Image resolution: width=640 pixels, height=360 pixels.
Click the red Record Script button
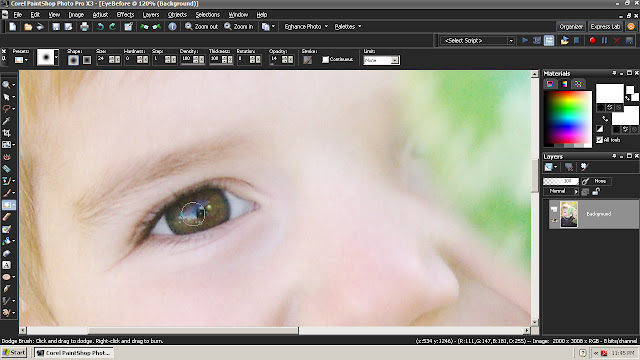(x=592, y=40)
